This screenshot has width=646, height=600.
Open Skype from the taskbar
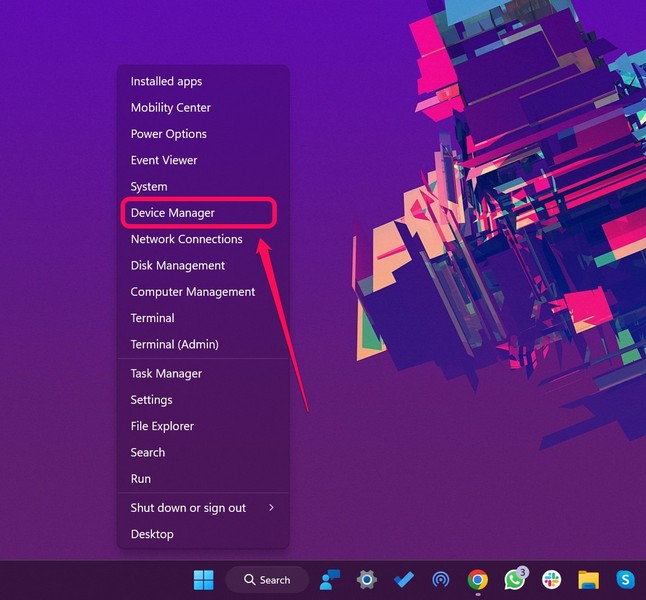(x=625, y=580)
